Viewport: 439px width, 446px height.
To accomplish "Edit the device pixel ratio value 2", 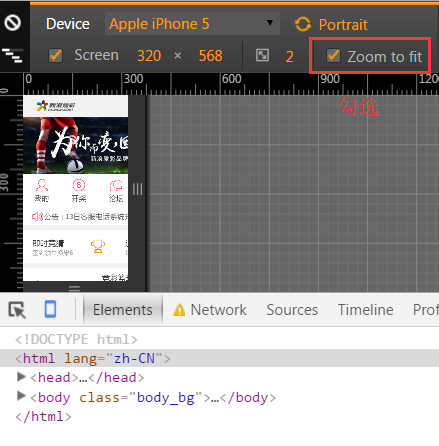I will pos(289,56).
